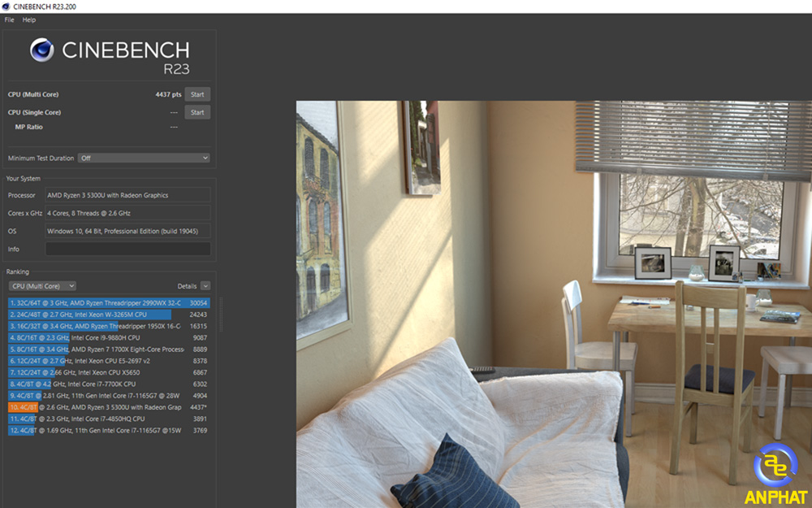Select ranking row AMD Ryzen Threadripper 2990WX
Screen dimensions: 812x508
point(109,302)
